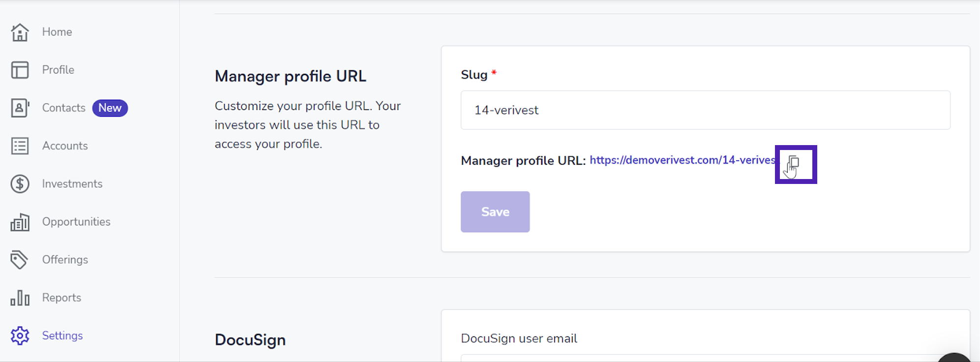Open the demoverivest.com profile link

683,160
